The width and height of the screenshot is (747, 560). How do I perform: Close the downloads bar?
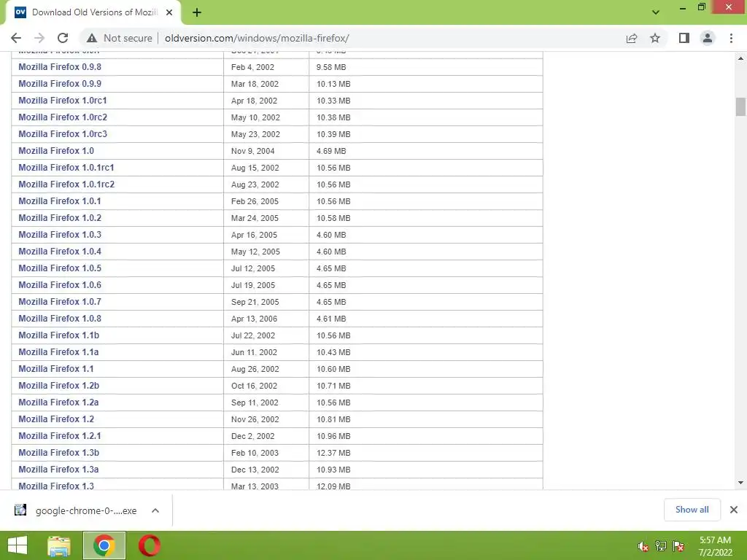point(734,510)
